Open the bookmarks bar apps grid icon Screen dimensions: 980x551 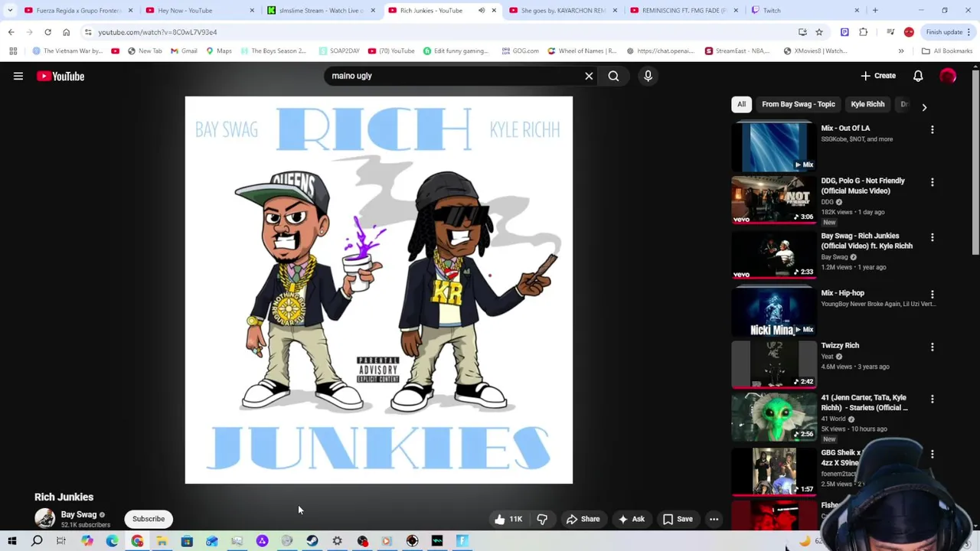pos(13,51)
